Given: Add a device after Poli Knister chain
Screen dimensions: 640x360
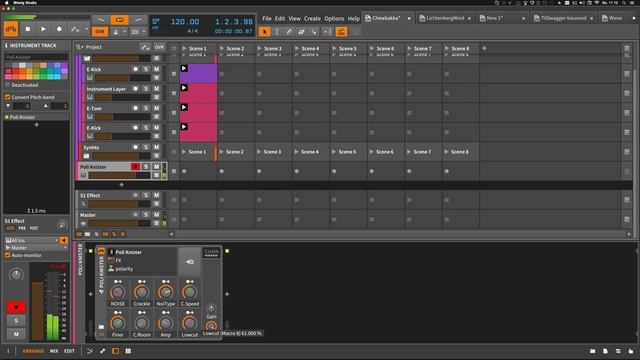Looking at the screenshot, I should [x=227, y=294].
